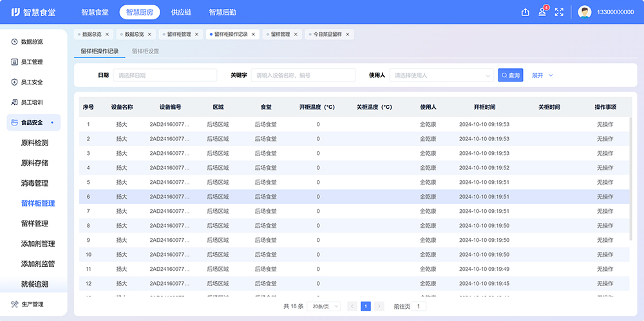Screen dimensions: 644x321
Task: Close the 今日菜品留样 tab
Action: point(348,34)
